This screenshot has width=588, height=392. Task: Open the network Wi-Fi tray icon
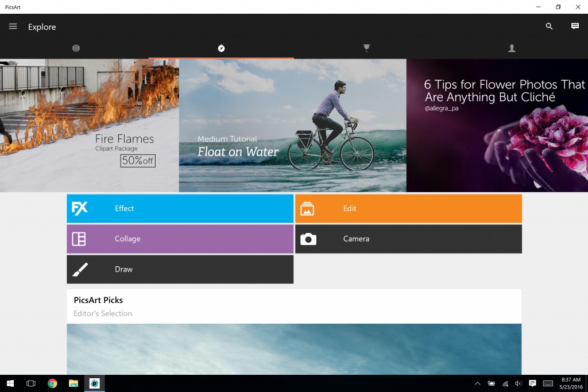505,383
